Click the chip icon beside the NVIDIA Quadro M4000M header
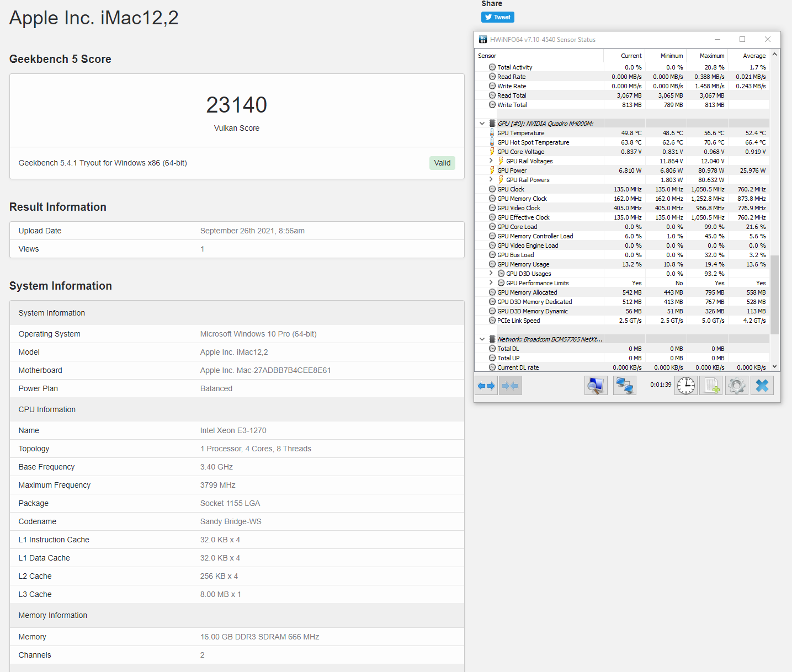Image resolution: width=792 pixels, height=672 pixels. (492, 124)
